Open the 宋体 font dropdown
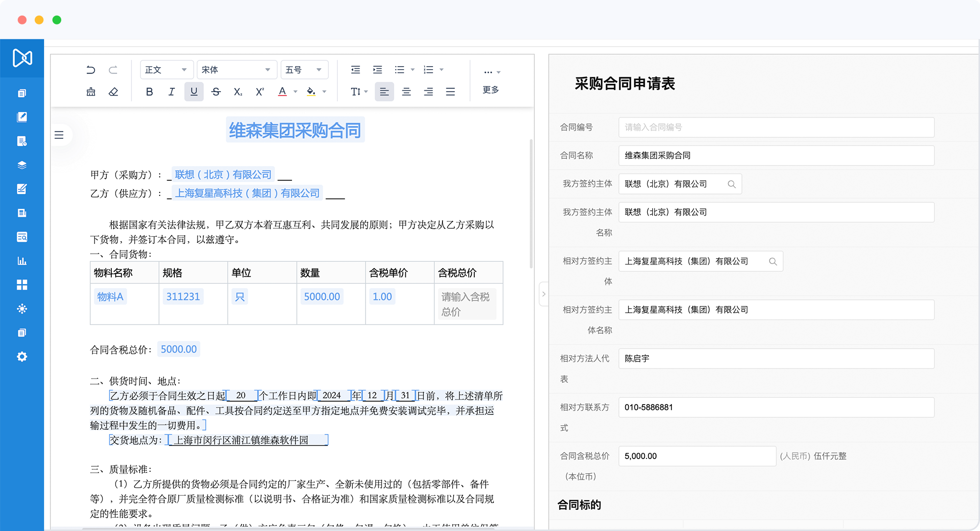 pyautogui.click(x=236, y=70)
